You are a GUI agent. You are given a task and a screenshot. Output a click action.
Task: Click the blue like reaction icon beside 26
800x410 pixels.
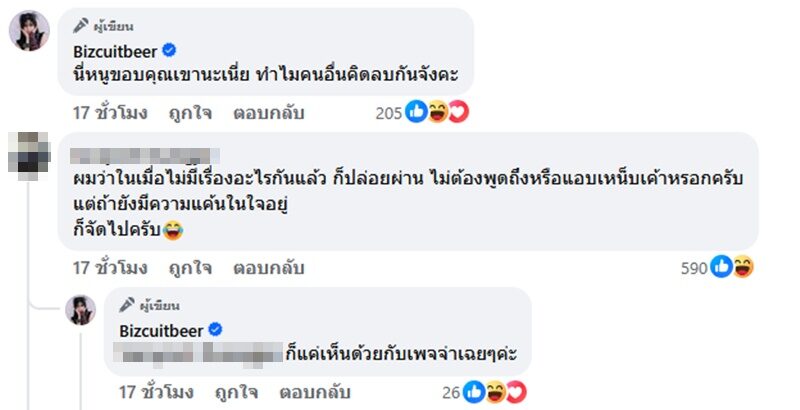coord(475,390)
